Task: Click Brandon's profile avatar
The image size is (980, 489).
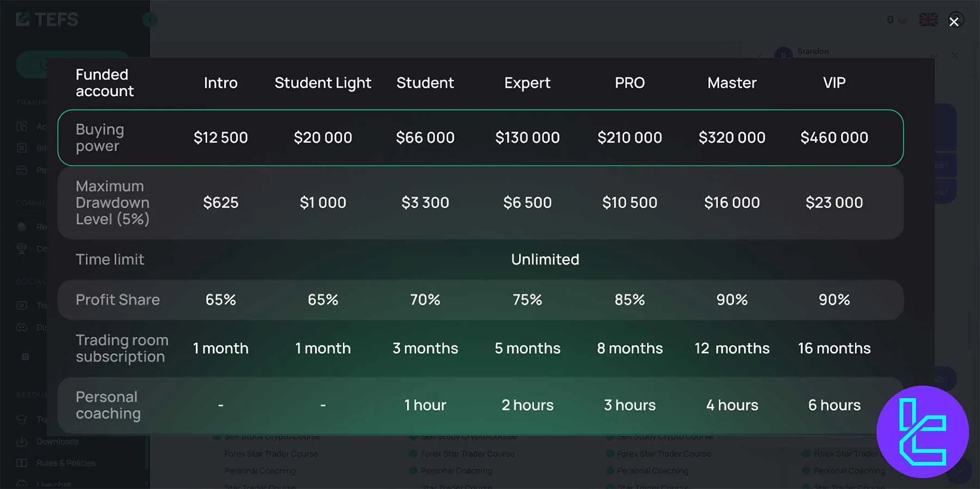Action: coord(784,54)
